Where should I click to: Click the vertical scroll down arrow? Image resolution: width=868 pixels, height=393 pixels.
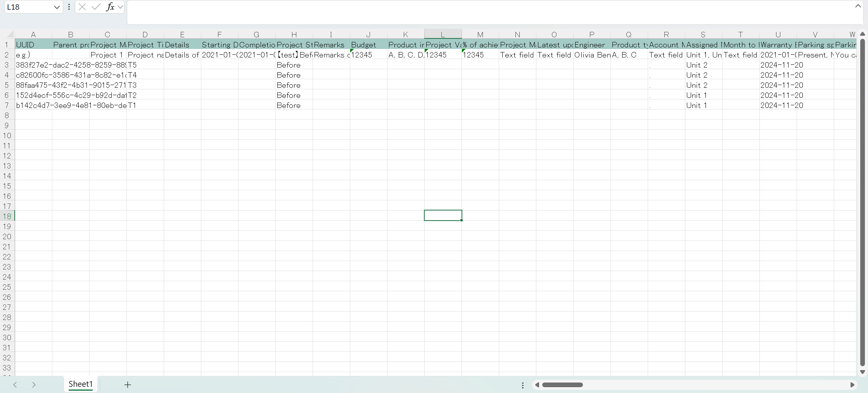862,372
